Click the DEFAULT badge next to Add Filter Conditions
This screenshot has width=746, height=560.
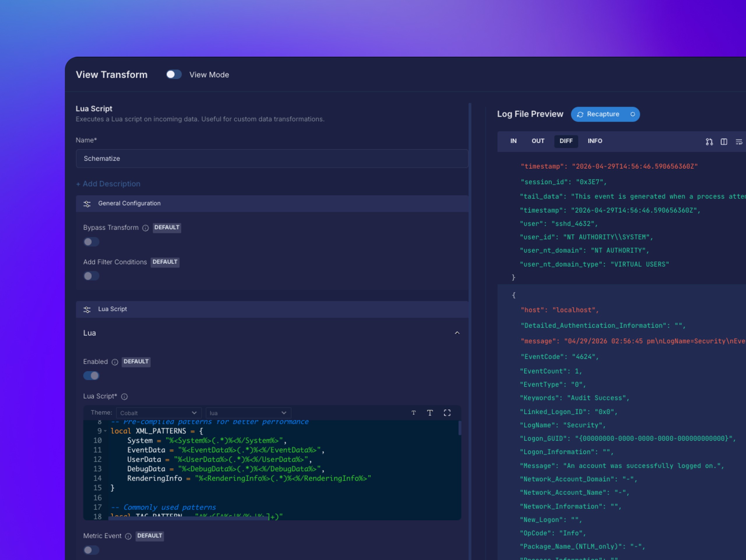click(165, 262)
